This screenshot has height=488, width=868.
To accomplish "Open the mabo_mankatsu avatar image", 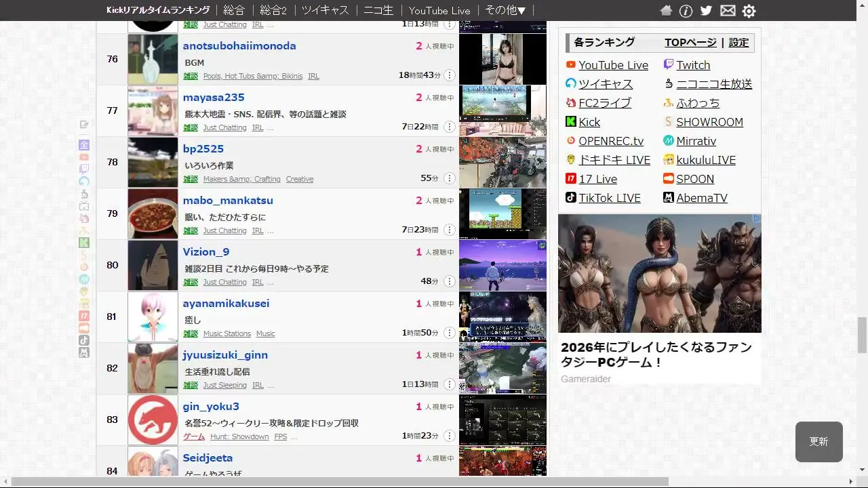I will 153,213.
